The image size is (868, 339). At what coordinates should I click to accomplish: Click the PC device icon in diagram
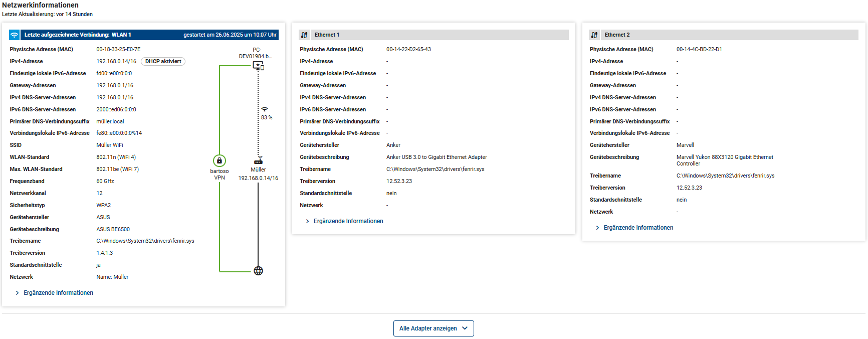tap(258, 66)
